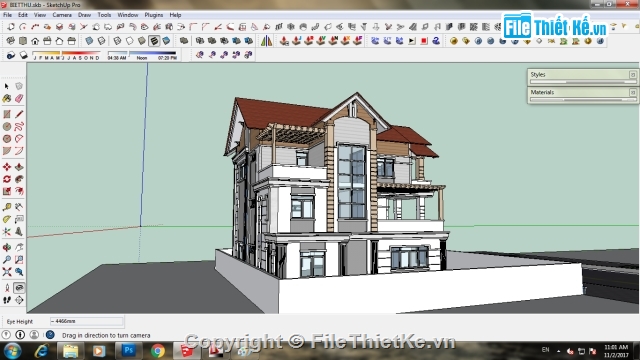This screenshot has height=360, width=640.
Task: Activate the Walk footprints tool
Action: click(7, 300)
